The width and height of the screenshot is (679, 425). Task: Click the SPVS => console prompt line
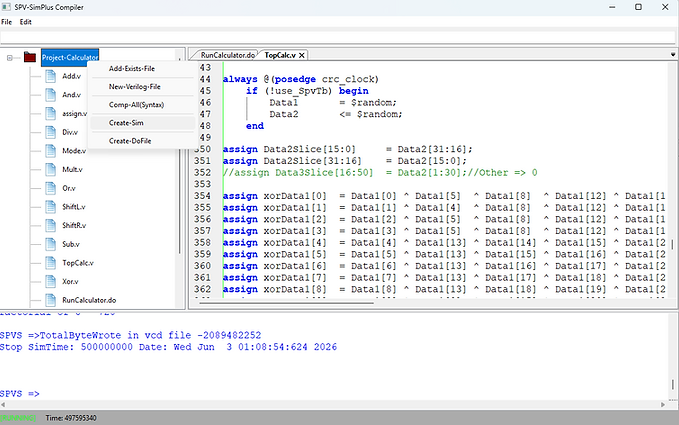(19, 393)
